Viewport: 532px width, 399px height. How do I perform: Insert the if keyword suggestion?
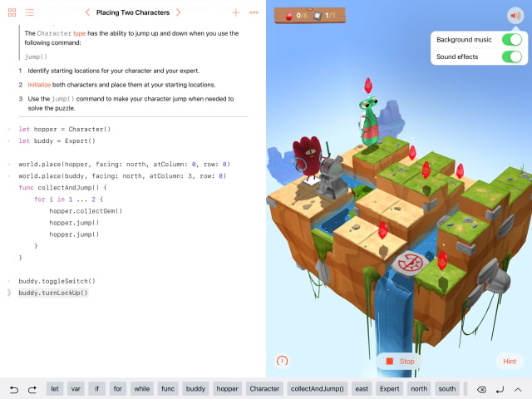tap(96, 389)
